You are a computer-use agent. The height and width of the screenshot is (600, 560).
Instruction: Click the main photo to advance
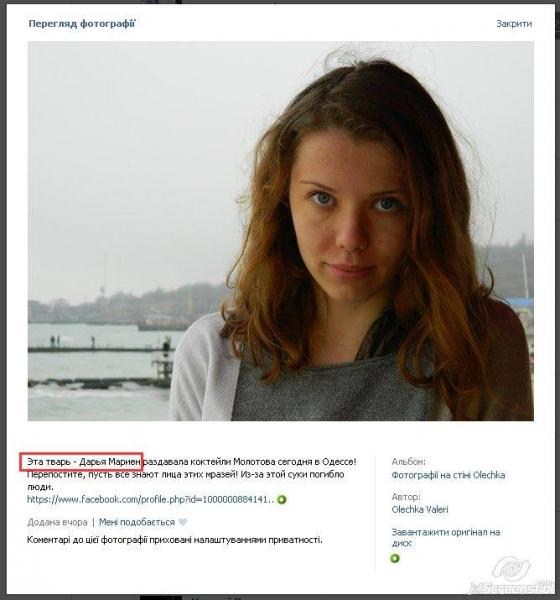(x=281, y=231)
